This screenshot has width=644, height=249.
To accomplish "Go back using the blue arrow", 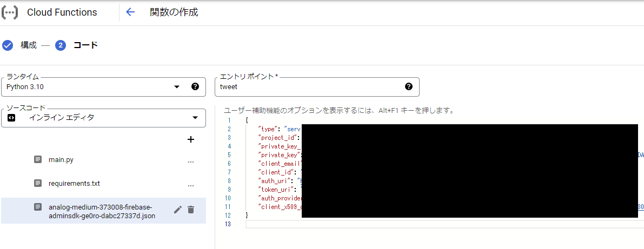I will [130, 12].
